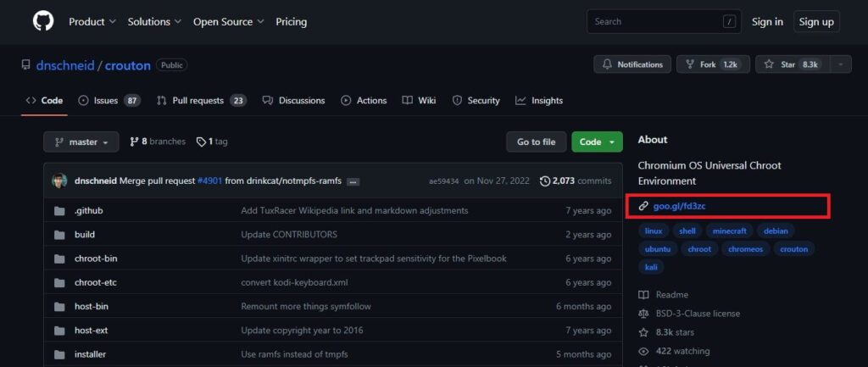Switch to the Security tab

click(x=476, y=100)
